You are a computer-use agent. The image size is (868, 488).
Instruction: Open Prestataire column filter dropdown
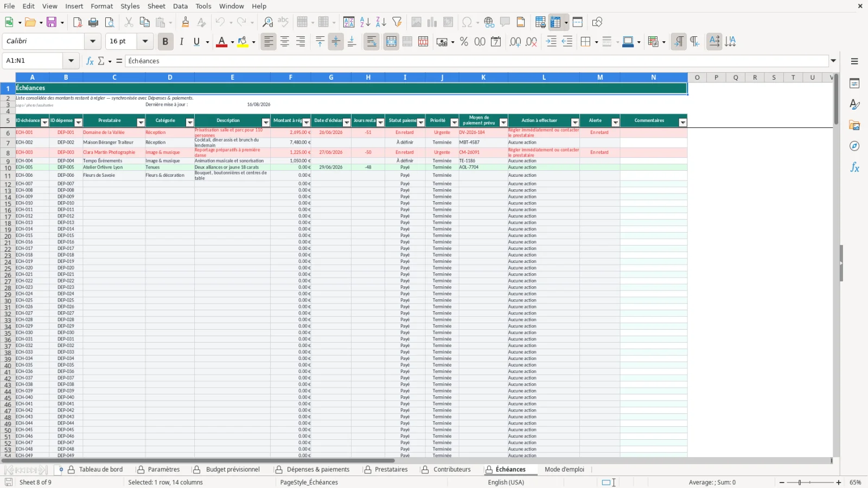coord(141,123)
